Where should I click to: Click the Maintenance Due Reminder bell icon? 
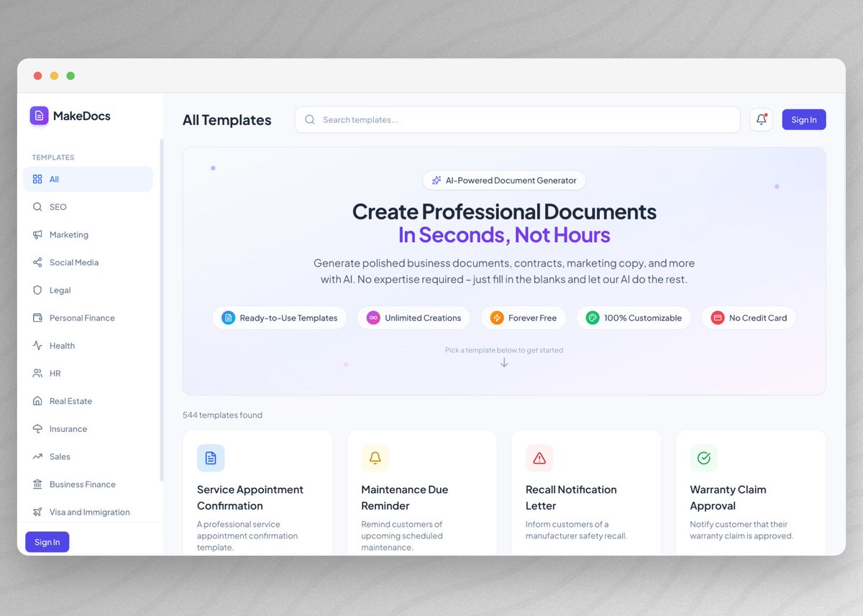pos(375,458)
